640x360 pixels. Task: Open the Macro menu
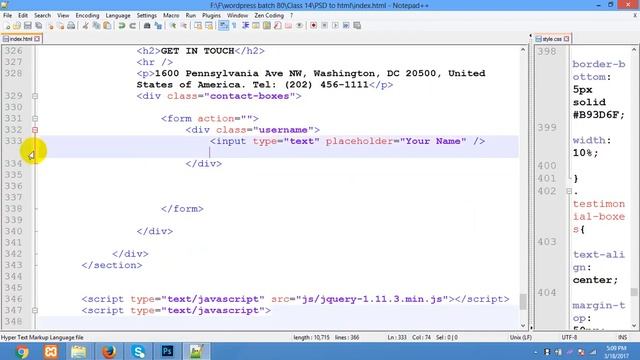coord(171,16)
